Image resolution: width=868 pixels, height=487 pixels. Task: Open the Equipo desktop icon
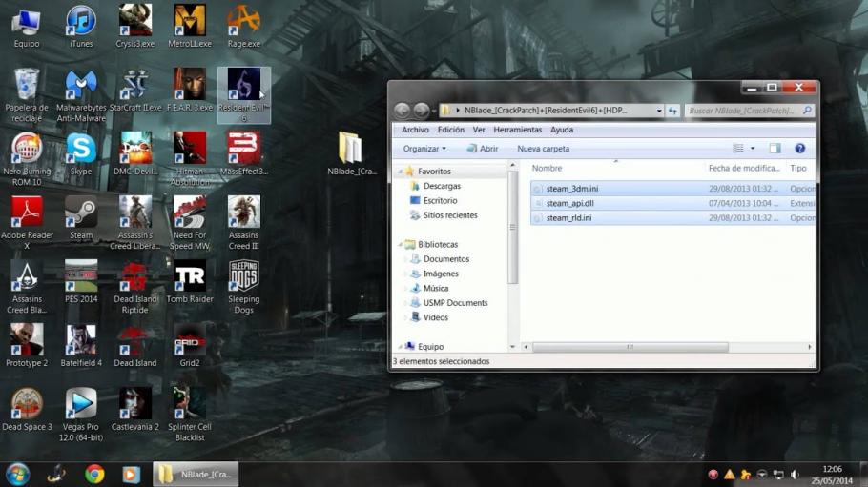pos(27,26)
